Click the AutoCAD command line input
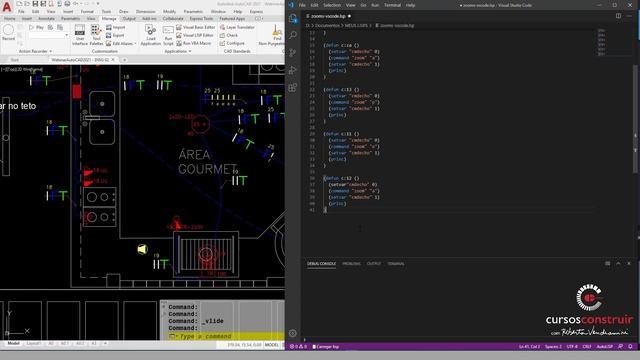Screen dimensions: 640x360 pos(227,336)
